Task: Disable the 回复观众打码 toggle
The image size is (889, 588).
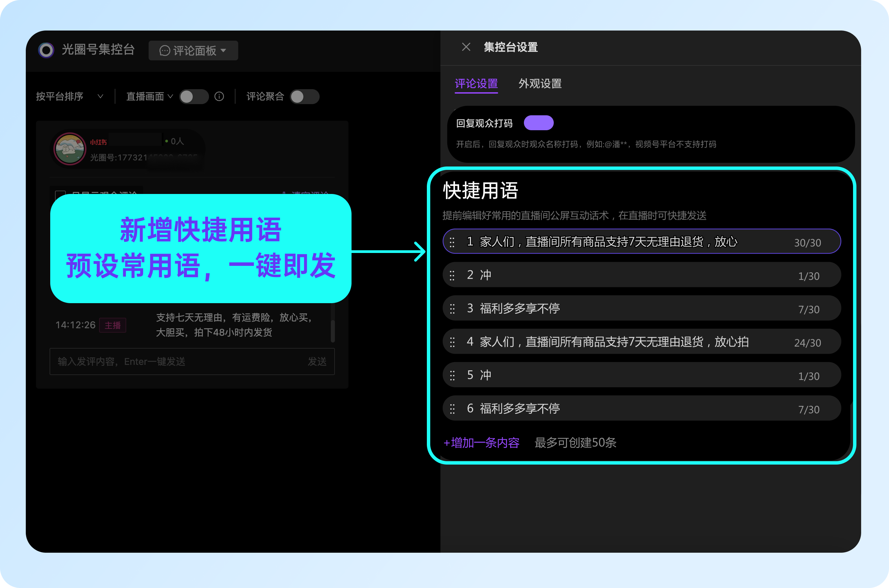Action: point(539,123)
